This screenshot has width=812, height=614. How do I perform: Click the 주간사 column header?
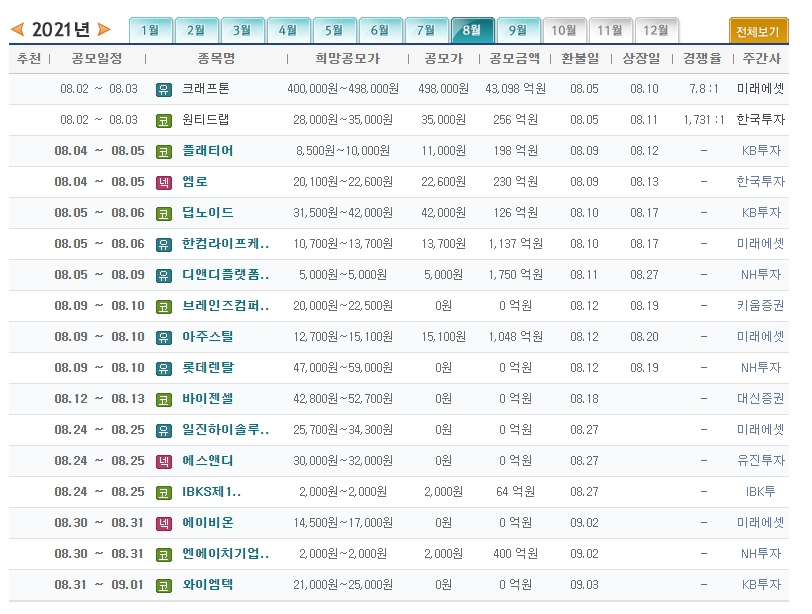click(761, 59)
